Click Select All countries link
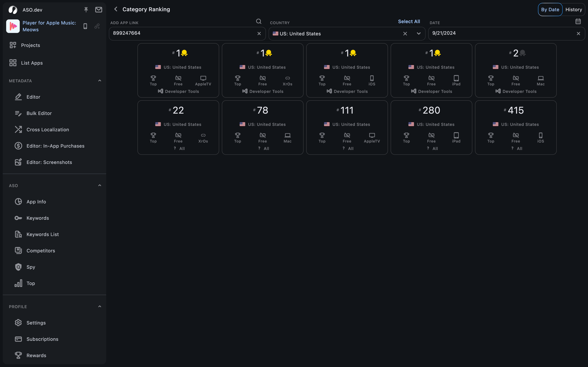Screen dimensions: 588x367 [x=409, y=21]
